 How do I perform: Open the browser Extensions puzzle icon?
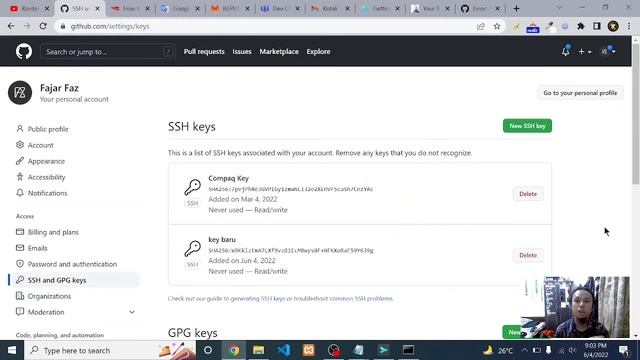580,26
